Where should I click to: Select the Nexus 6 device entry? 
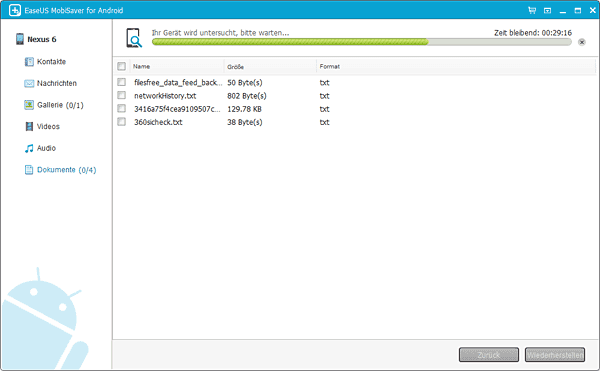coord(36,39)
